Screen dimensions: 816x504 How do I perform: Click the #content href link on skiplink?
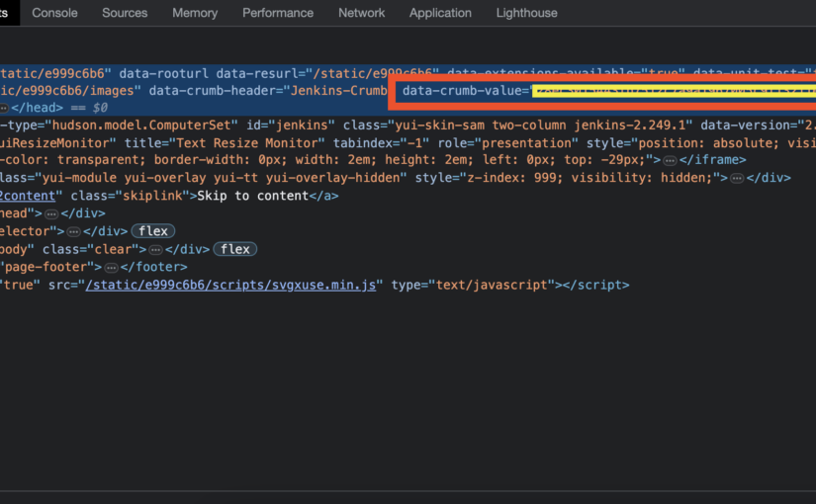31,196
